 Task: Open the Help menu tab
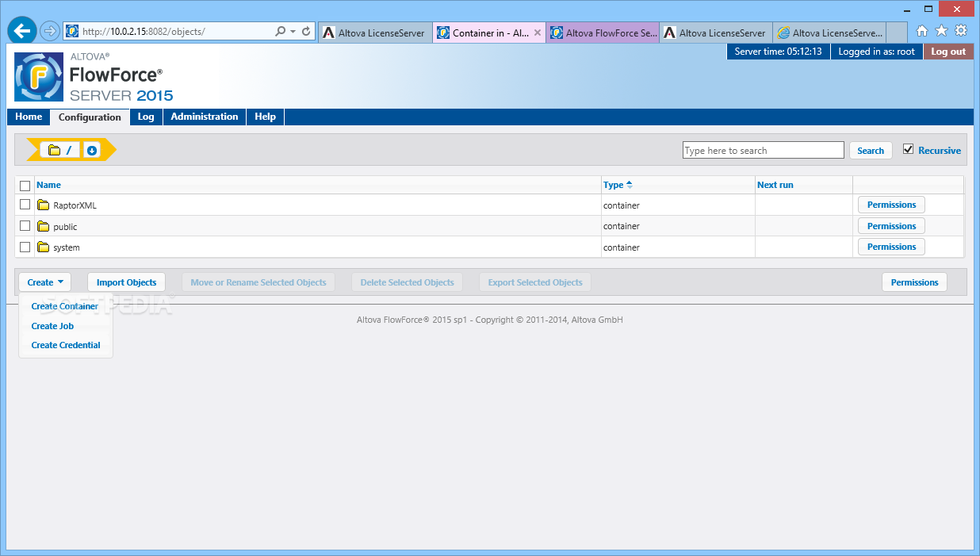click(266, 117)
